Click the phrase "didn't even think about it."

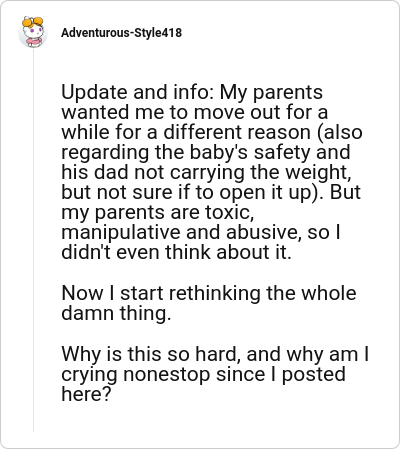(176, 252)
